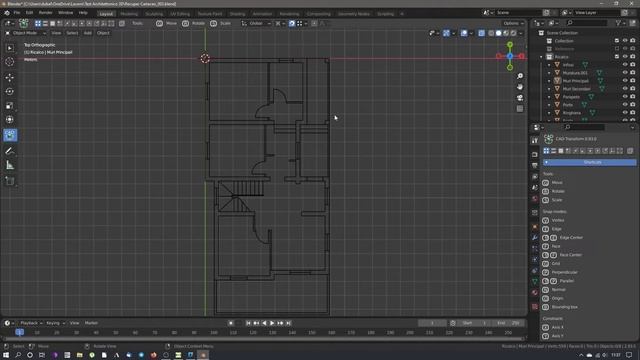Click the Move button in tool header
The image size is (640, 360).
pos(167,24)
